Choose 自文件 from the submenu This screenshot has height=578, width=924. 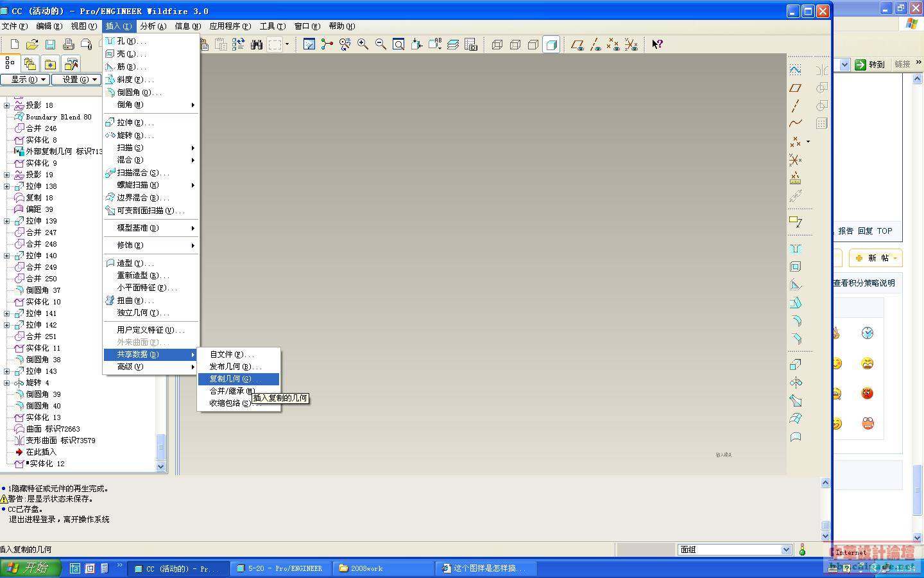(239, 355)
